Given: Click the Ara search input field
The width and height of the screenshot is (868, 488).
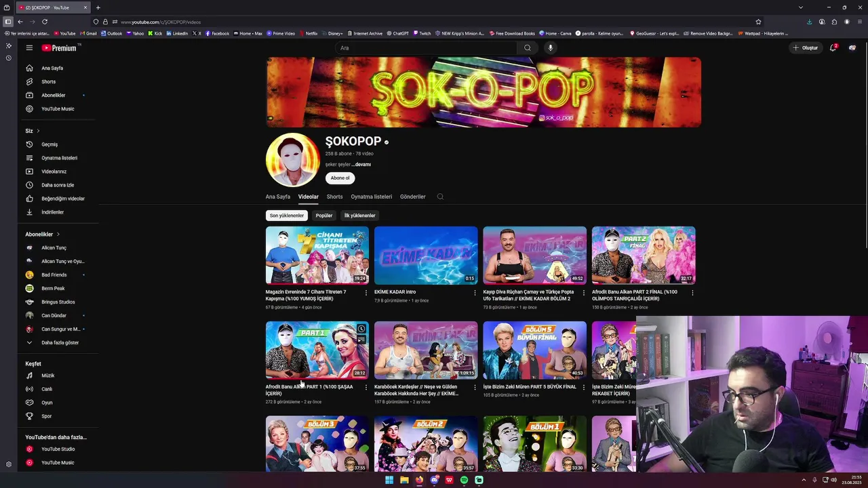Looking at the screenshot, I should [x=426, y=47].
